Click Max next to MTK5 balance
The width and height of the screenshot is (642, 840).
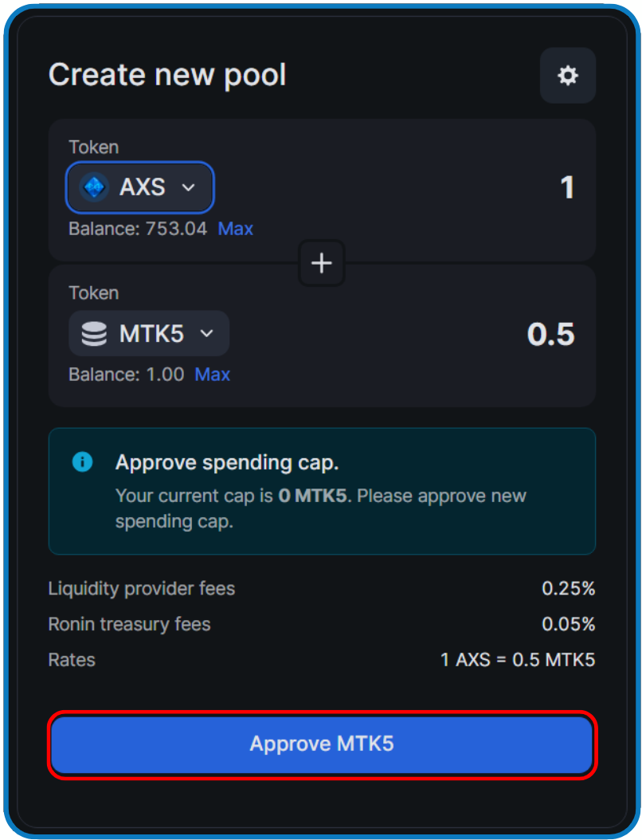click(212, 375)
